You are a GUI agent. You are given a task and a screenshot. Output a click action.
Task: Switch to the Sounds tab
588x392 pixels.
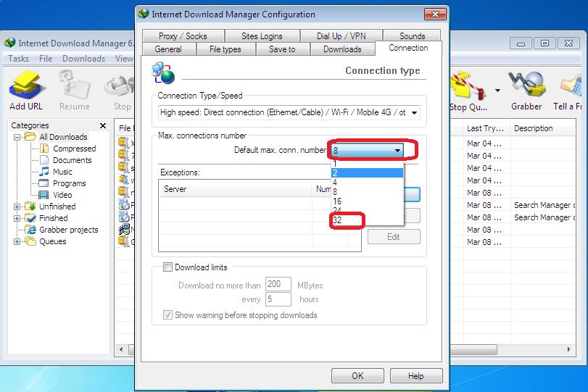coord(412,36)
